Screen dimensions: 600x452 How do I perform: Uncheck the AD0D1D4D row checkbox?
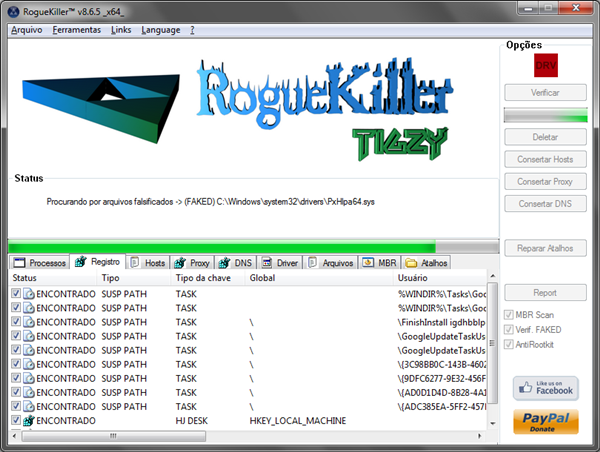click(x=16, y=392)
